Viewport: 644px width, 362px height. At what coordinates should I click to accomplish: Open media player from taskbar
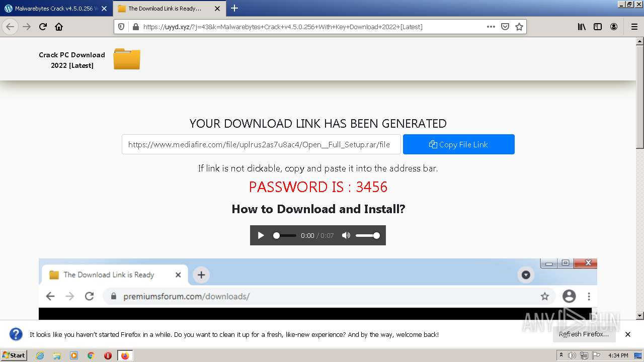(x=74, y=355)
